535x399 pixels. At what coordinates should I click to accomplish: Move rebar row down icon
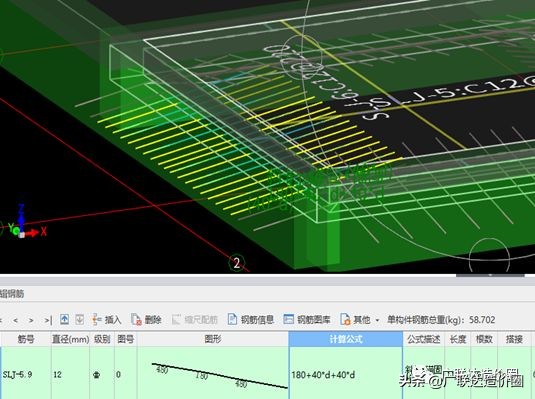click(79, 319)
